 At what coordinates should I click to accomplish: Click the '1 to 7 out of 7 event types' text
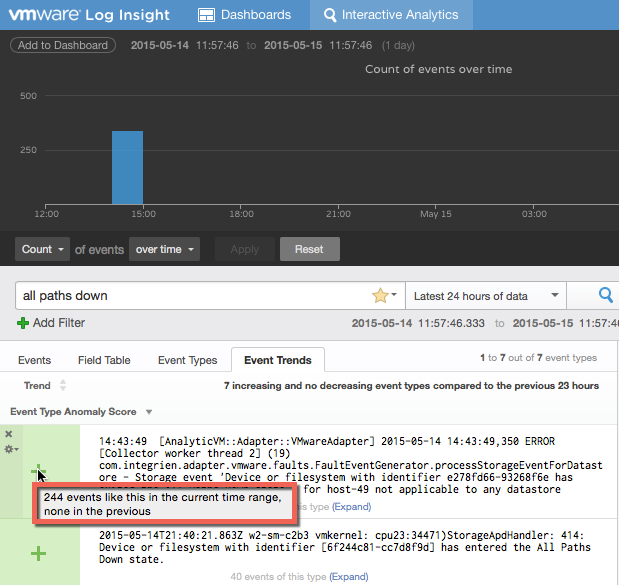coord(538,358)
